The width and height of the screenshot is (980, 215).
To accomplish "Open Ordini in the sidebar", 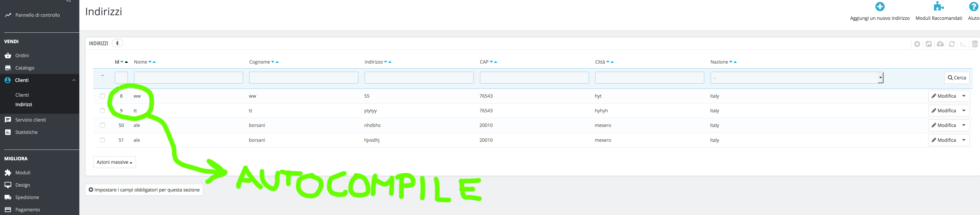I will (x=22, y=55).
